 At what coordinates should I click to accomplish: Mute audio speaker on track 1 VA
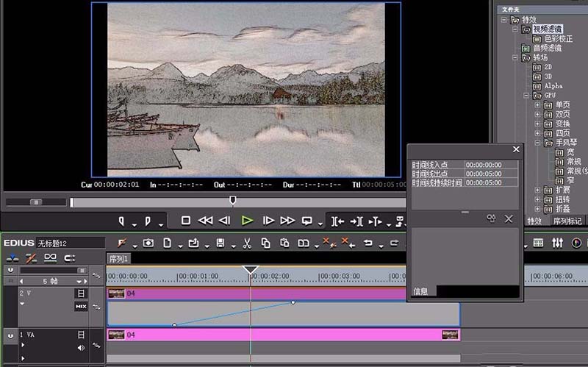pyautogui.click(x=81, y=348)
